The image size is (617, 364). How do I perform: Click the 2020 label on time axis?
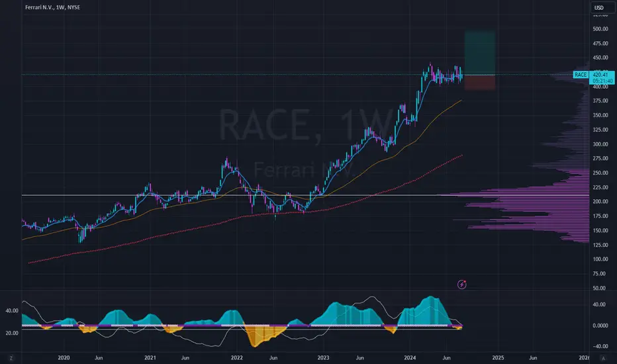click(64, 357)
